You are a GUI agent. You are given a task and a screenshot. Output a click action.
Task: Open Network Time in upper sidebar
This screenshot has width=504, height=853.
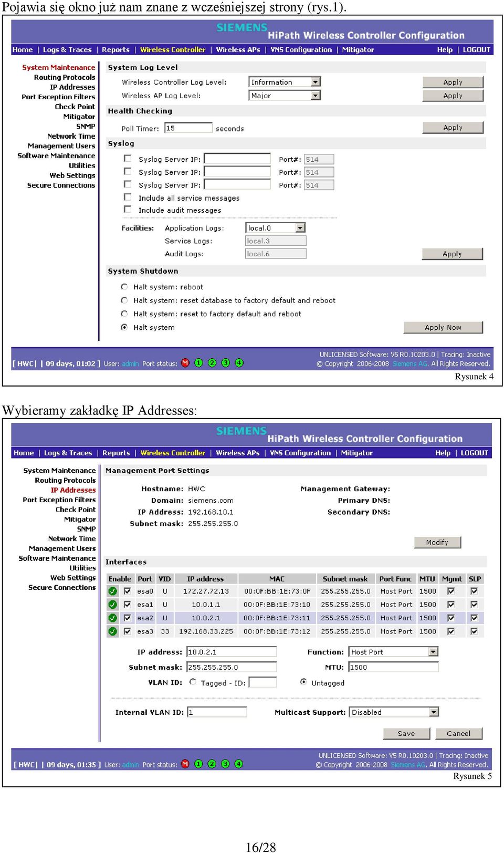click(71, 136)
